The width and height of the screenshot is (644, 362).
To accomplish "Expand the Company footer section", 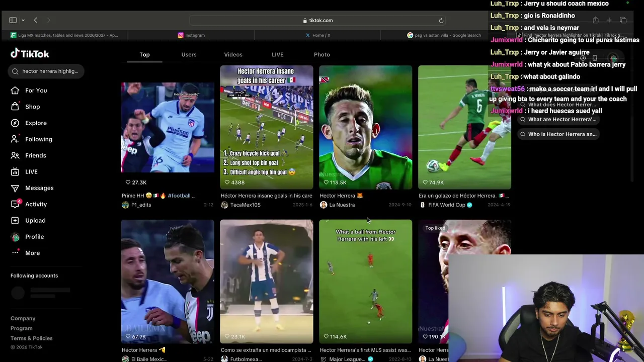I will 23,319.
